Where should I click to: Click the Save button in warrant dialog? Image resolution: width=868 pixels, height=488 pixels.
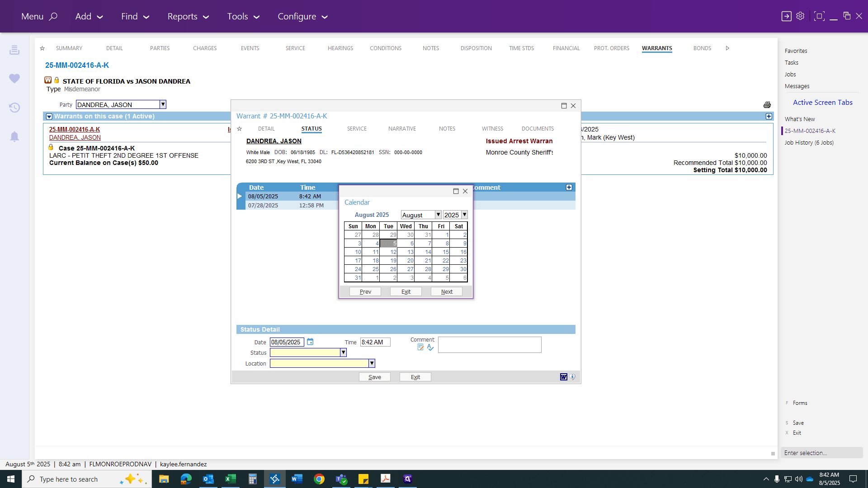[x=375, y=377]
